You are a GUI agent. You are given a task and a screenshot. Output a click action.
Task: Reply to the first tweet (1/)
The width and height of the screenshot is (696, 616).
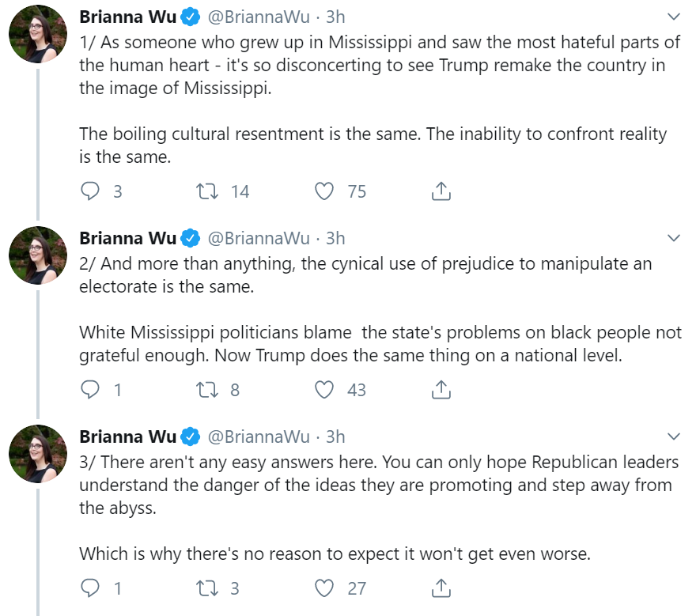click(x=90, y=191)
